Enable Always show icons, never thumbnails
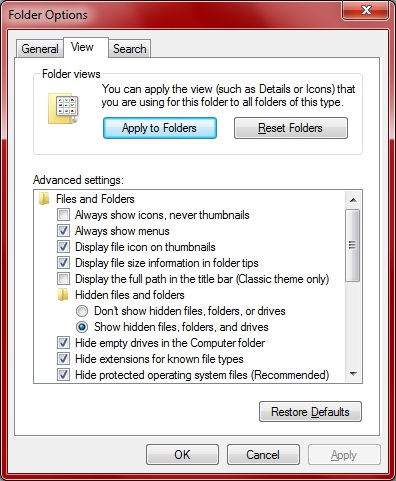396x481 pixels. coord(63,215)
